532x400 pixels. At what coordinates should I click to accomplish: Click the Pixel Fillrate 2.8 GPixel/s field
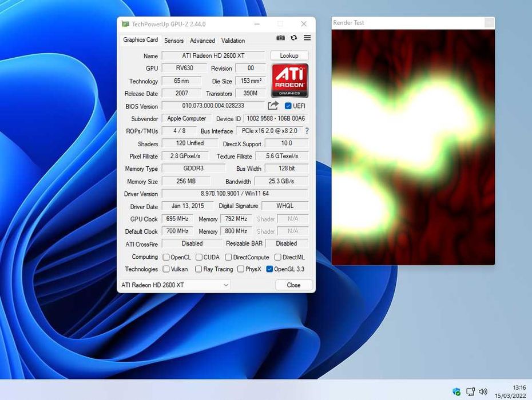pos(185,156)
